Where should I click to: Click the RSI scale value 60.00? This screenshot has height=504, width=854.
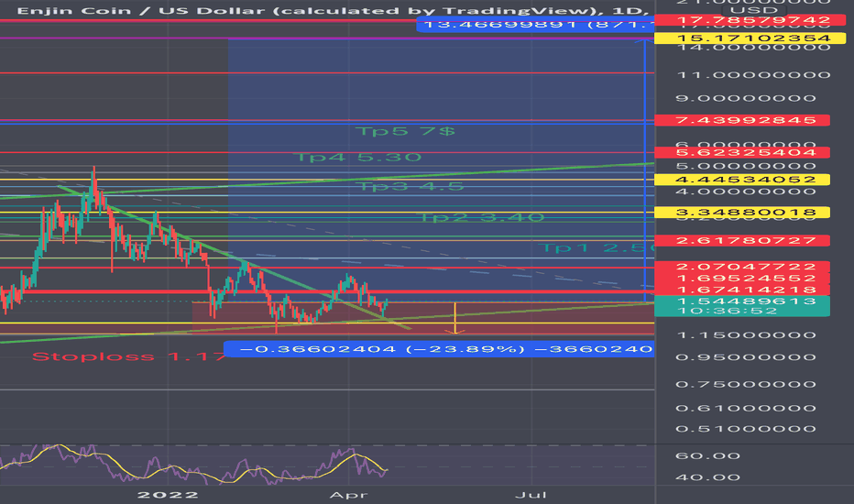pyautogui.click(x=707, y=456)
